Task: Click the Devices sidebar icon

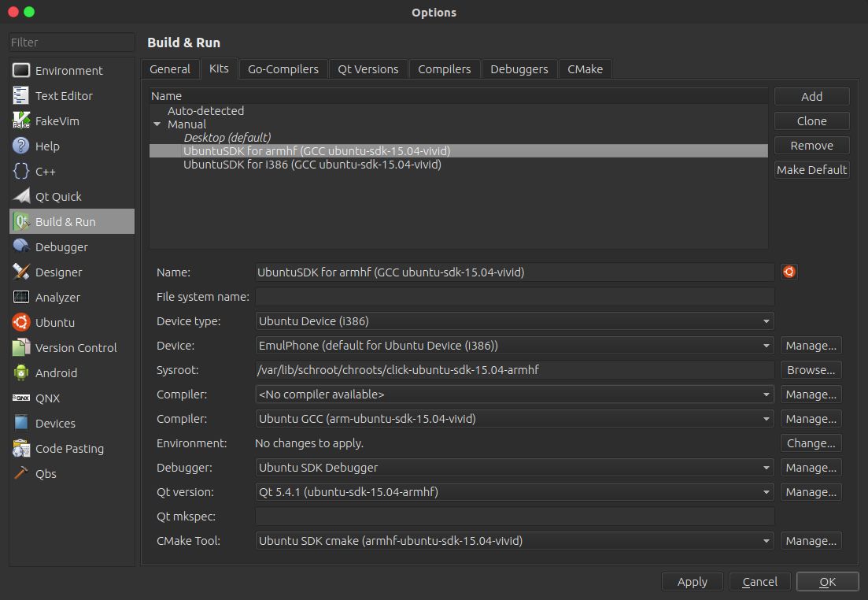Action: (21, 424)
